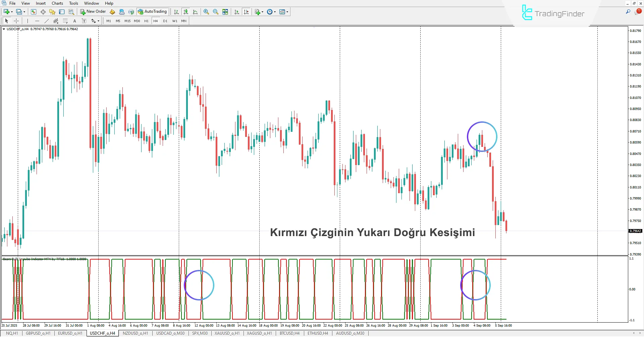Viewport: 644px width, 337px height.
Task: Click the New Order toolbar icon
Action: [x=93, y=11]
